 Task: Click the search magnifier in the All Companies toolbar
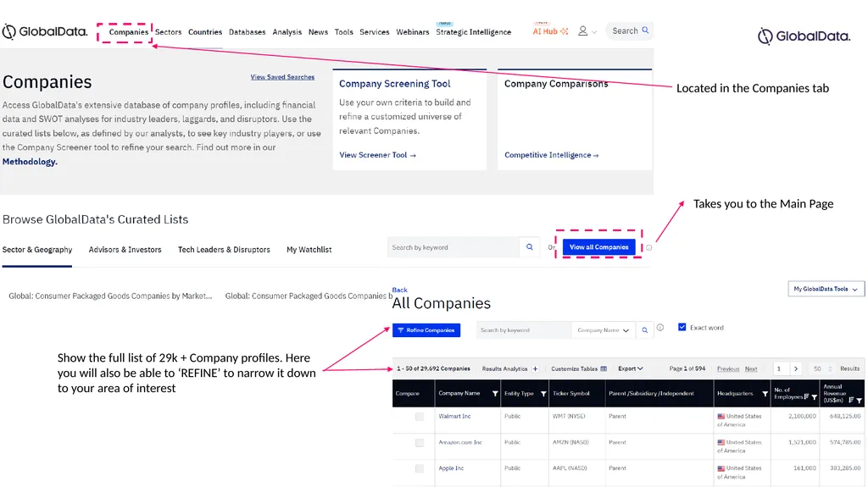644,330
